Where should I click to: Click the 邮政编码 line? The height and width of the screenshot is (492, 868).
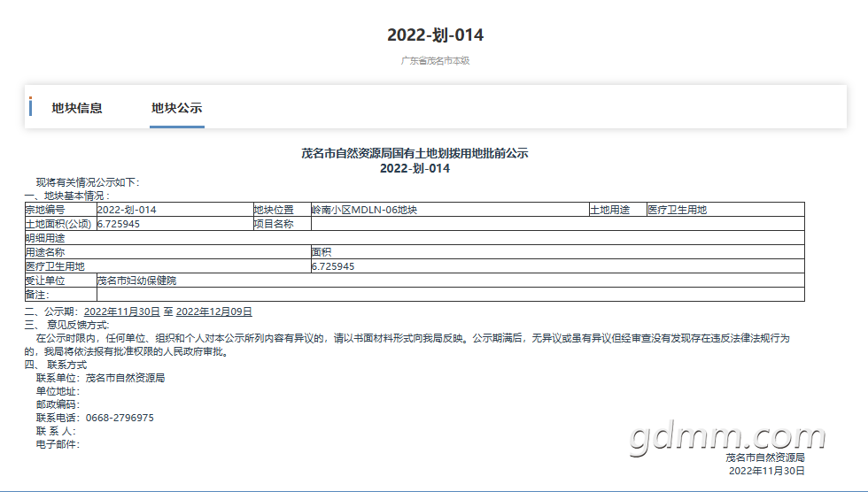58,404
